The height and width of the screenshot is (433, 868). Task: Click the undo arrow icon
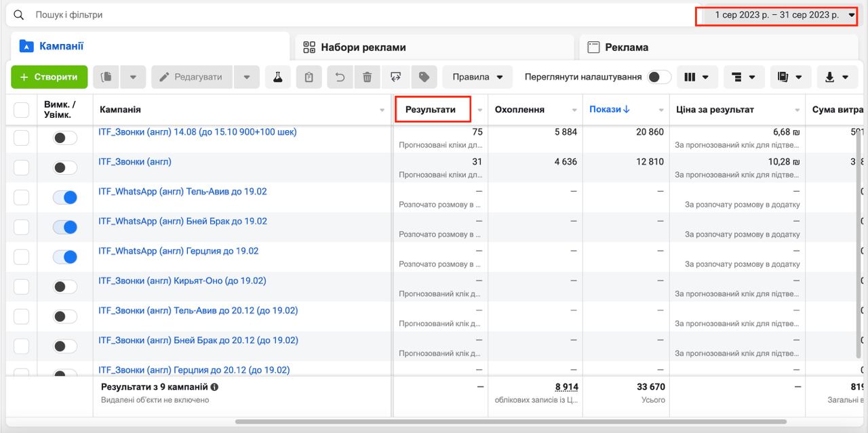[340, 77]
